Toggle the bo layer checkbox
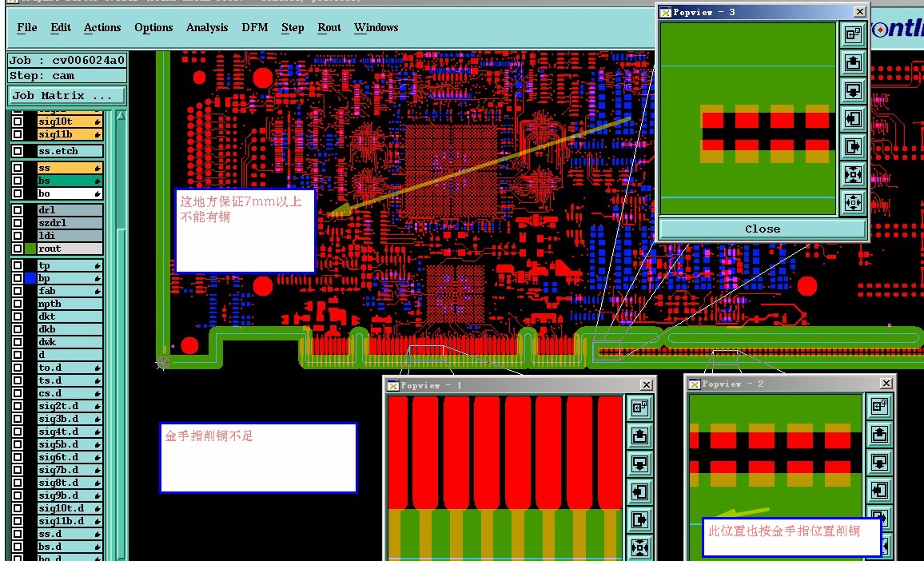This screenshot has width=924, height=561. (18, 193)
